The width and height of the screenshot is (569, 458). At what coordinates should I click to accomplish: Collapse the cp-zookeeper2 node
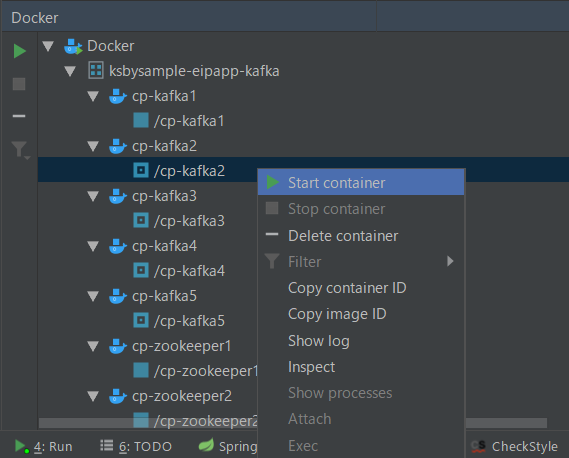pyautogui.click(x=93, y=397)
